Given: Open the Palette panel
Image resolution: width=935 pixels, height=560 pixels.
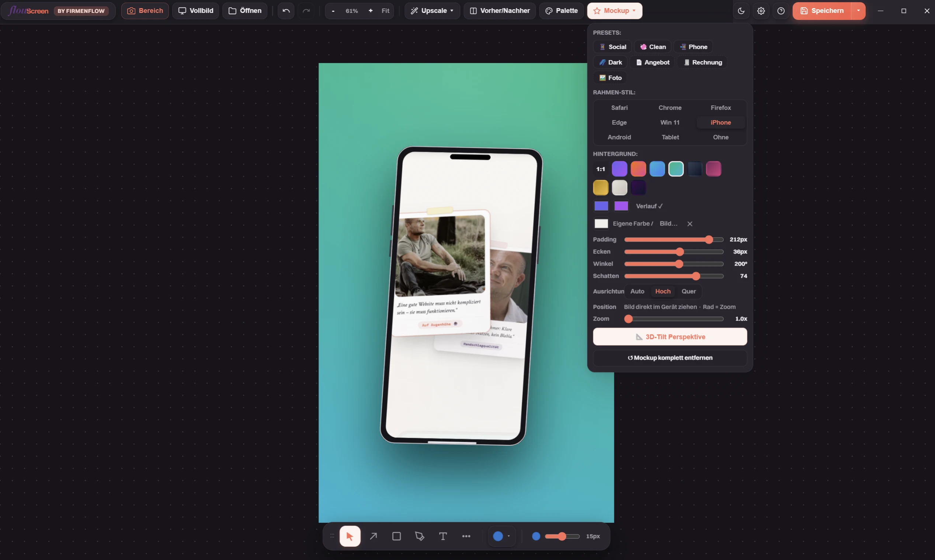Looking at the screenshot, I should (562, 11).
